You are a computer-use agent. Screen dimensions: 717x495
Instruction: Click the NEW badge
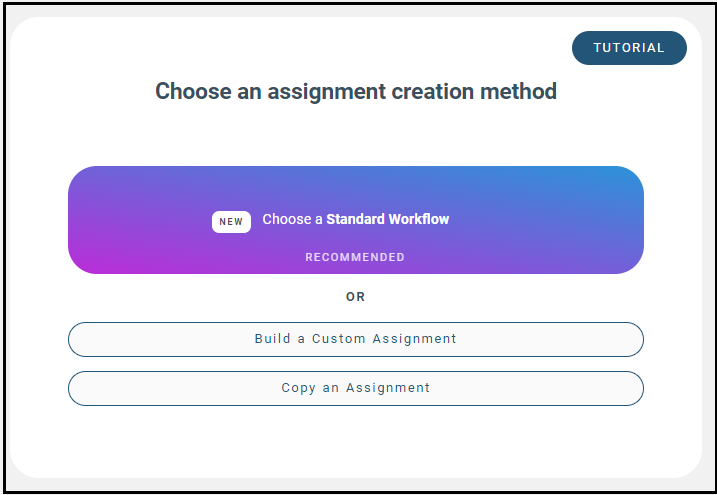coord(231,222)
